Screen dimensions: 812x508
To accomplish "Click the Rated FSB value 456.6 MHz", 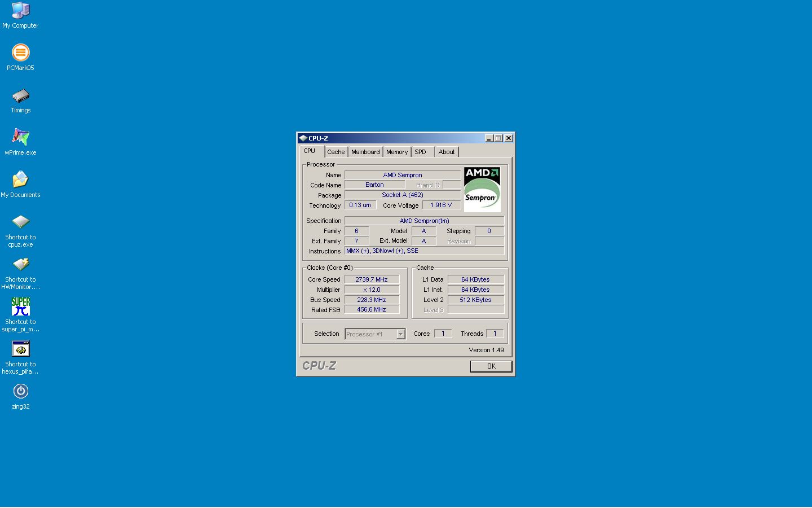I will click(372, 309).
